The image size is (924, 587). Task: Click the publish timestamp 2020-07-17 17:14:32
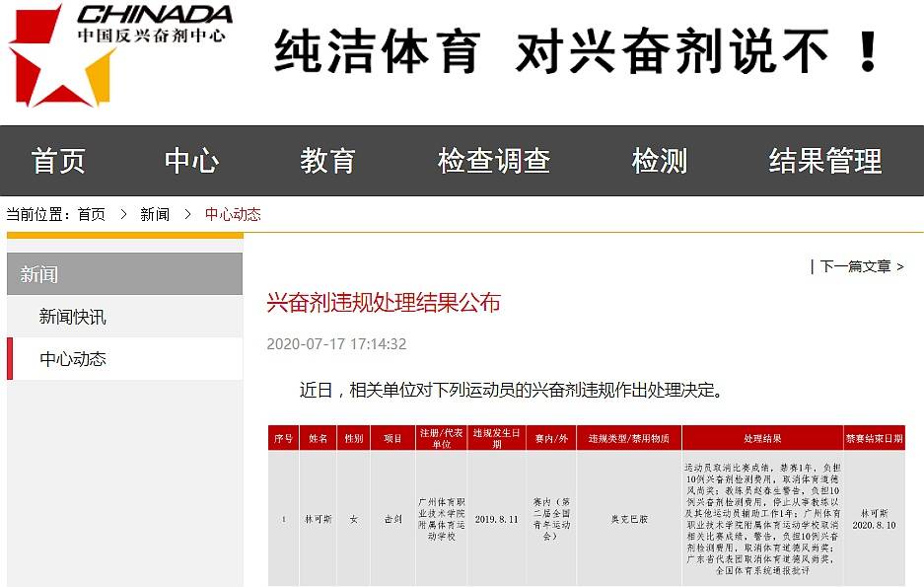pos(336,344)
